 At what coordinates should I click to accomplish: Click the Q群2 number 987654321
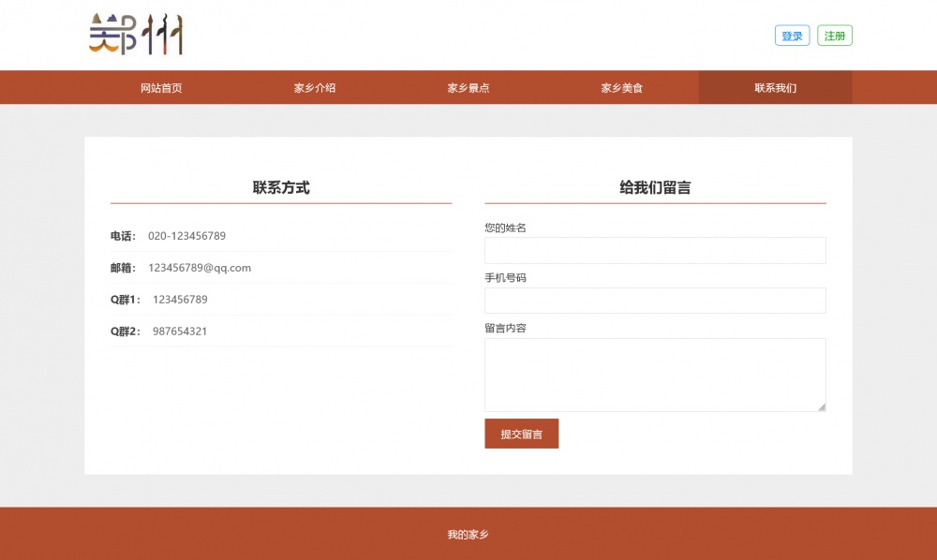[180, 332]
